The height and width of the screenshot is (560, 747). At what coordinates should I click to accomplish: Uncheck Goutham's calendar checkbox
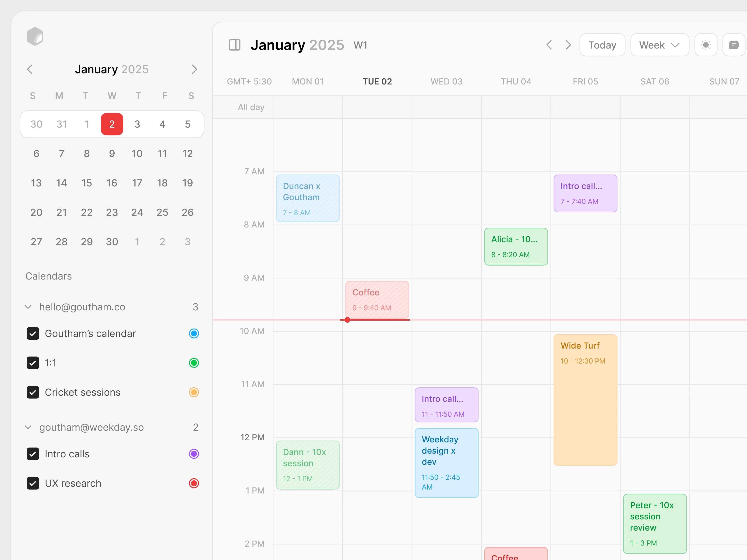[x=33, y=333]
